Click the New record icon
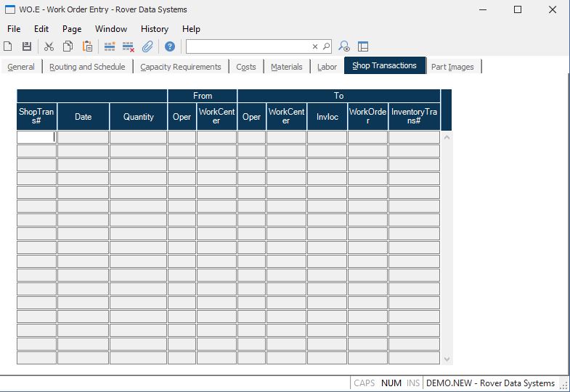The image size is (570, 392). pyautogui.click(x=8, y=46)
